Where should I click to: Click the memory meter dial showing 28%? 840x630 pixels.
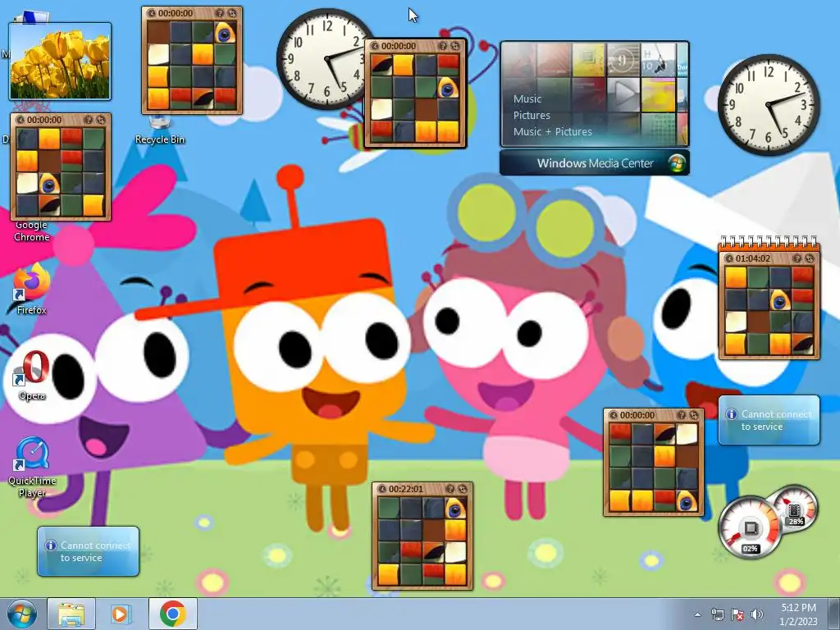tap(796, 508)
